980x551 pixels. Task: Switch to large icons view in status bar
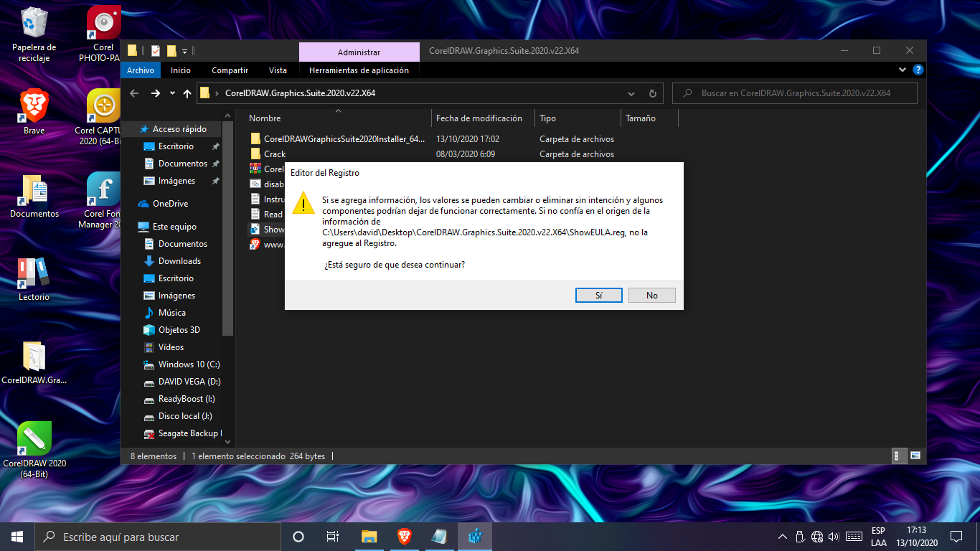click(x=915, y=456)
